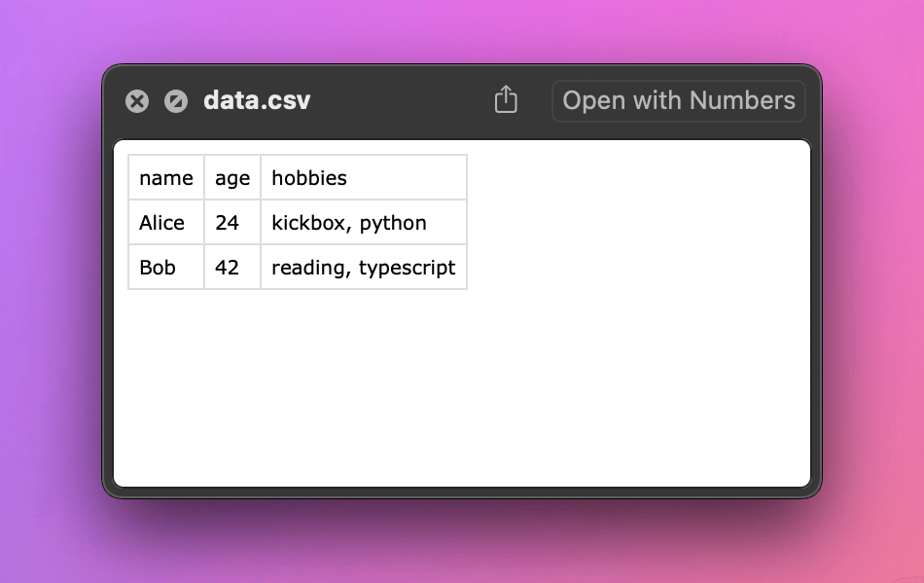The height and width of the screenshot is (583, 924).
Task: Click the data.csv window title
Action: [257, 100]
